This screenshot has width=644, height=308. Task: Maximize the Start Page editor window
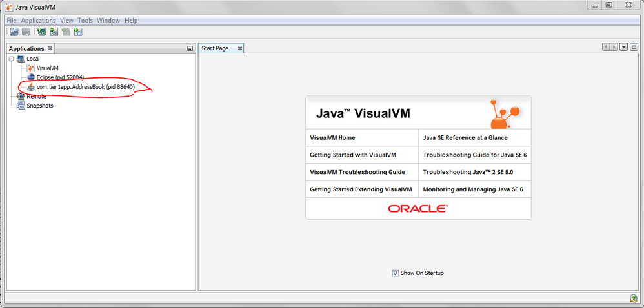click(634, 47)
